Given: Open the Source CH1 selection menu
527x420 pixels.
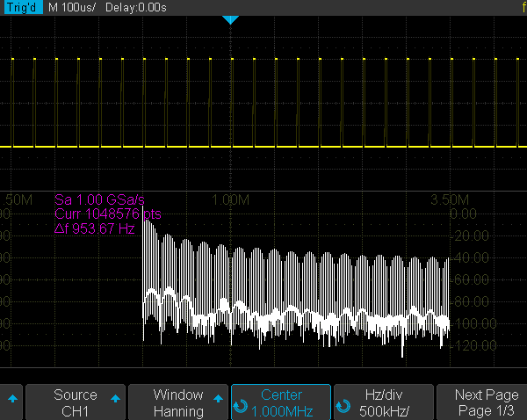Looking at the screenshot, I should click(x=75, y=402).
